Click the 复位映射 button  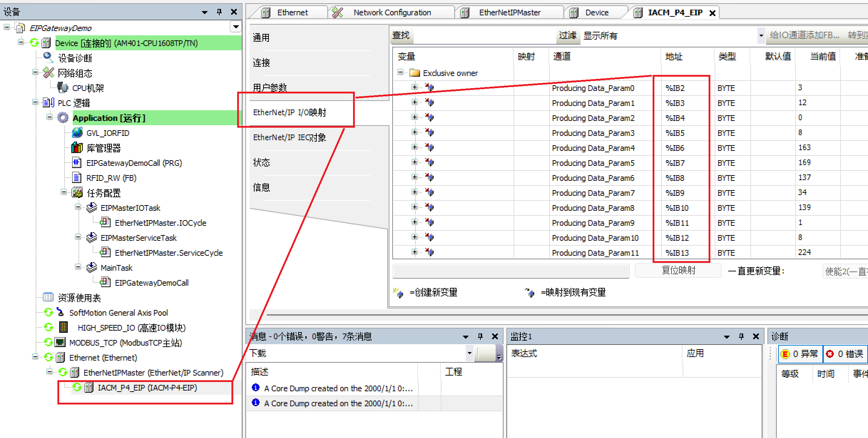click(x=678, y=270)
